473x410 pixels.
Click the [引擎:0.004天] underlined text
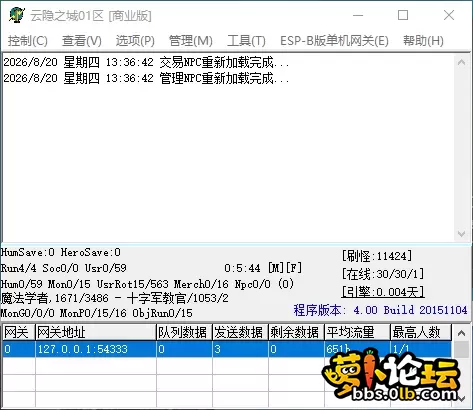point(383,292)
